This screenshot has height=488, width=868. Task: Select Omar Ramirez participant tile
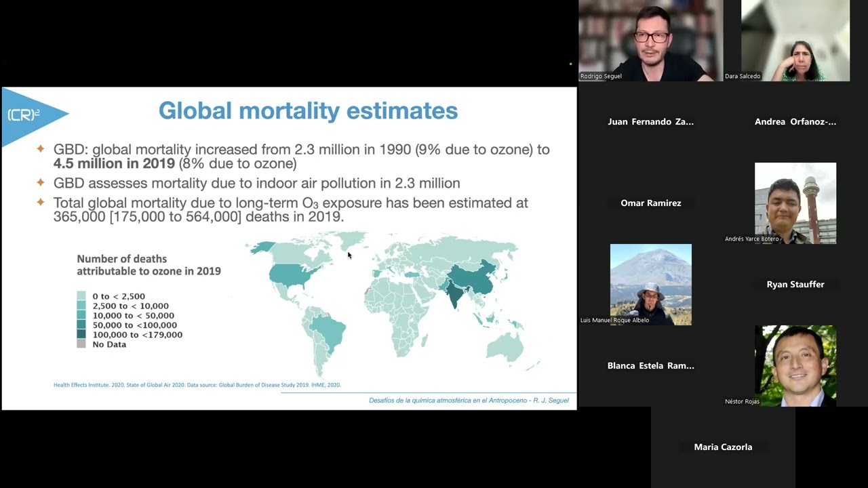(650, 203)
